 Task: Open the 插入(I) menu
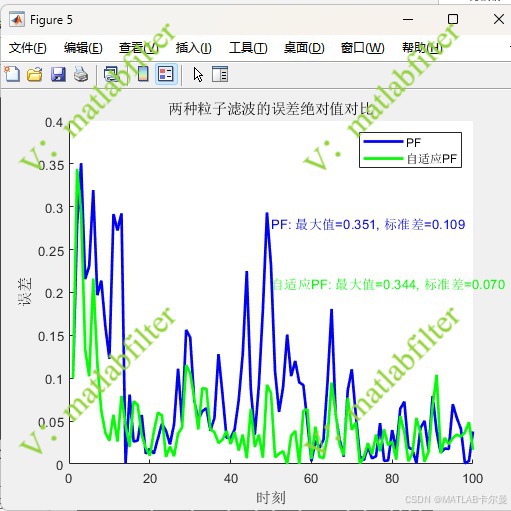194,48
